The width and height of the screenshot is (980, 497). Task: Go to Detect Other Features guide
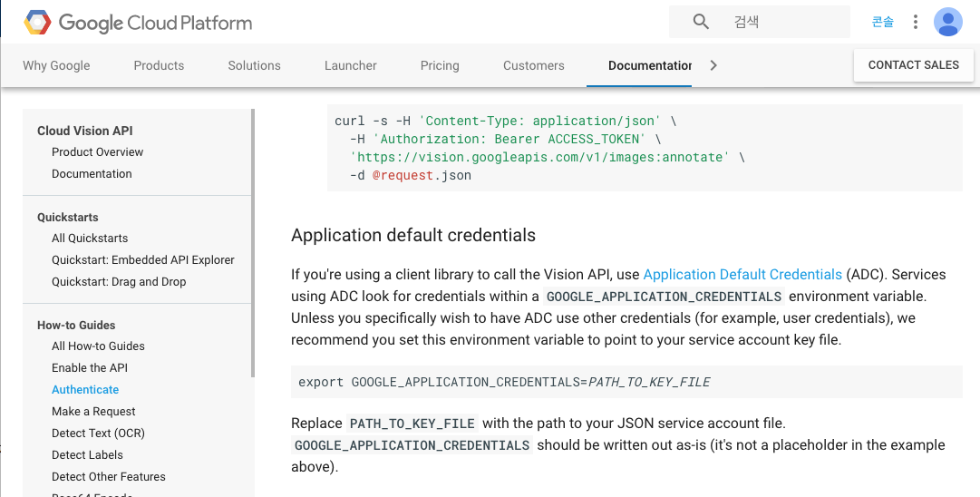coord(109,476)
